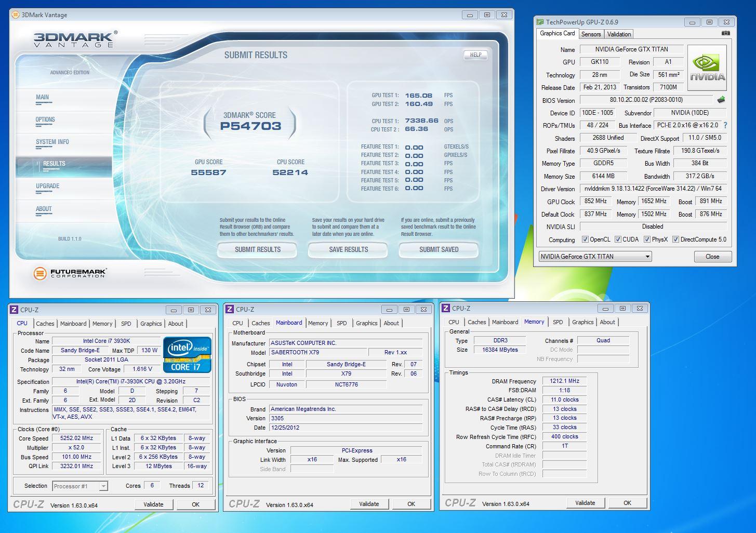
Task: Click the NVIDIA logo in GPU-Z
Action: [707, 68]
